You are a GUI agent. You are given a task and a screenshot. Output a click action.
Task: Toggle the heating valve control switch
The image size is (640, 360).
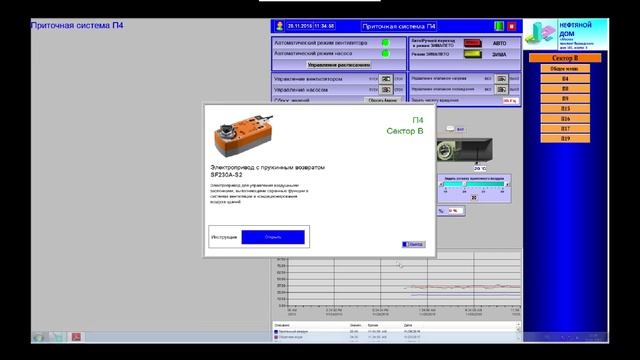click(x=501, y=78)
